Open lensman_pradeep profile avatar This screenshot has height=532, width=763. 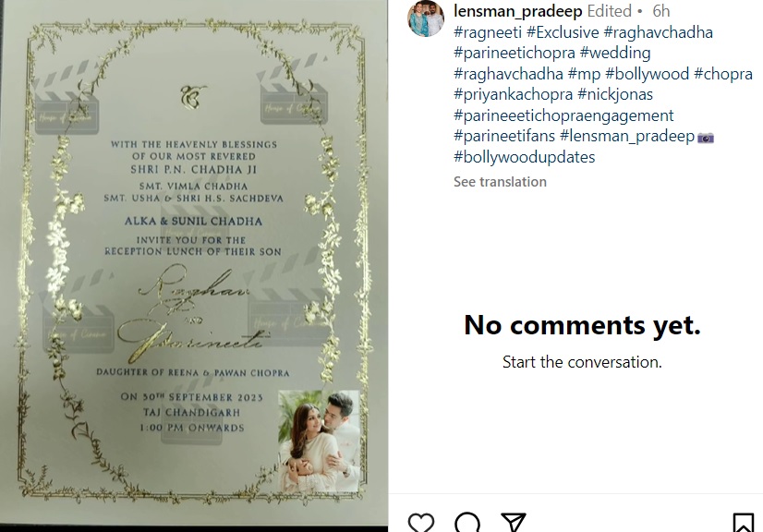pos(426,18)
